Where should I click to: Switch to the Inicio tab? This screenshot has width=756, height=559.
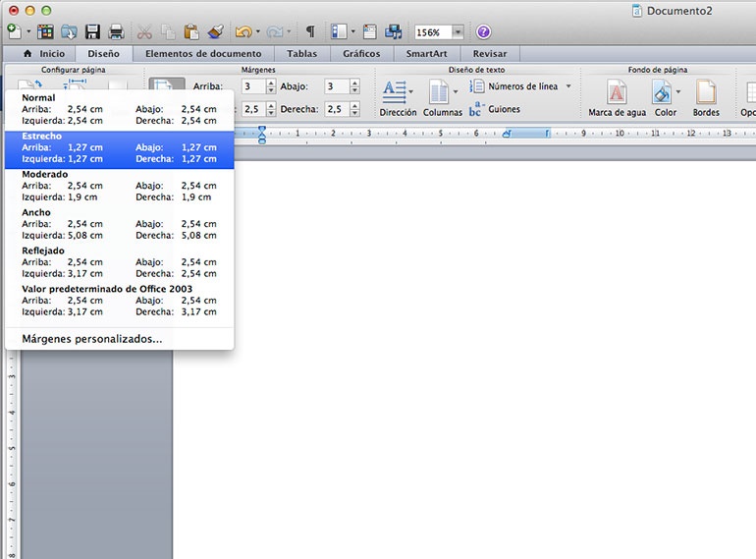point(44,53)
